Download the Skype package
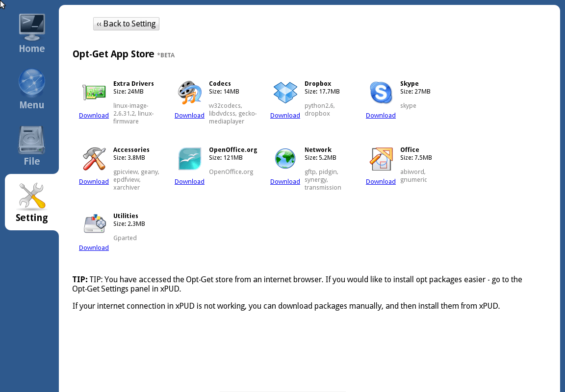 (x=381, y=116)
